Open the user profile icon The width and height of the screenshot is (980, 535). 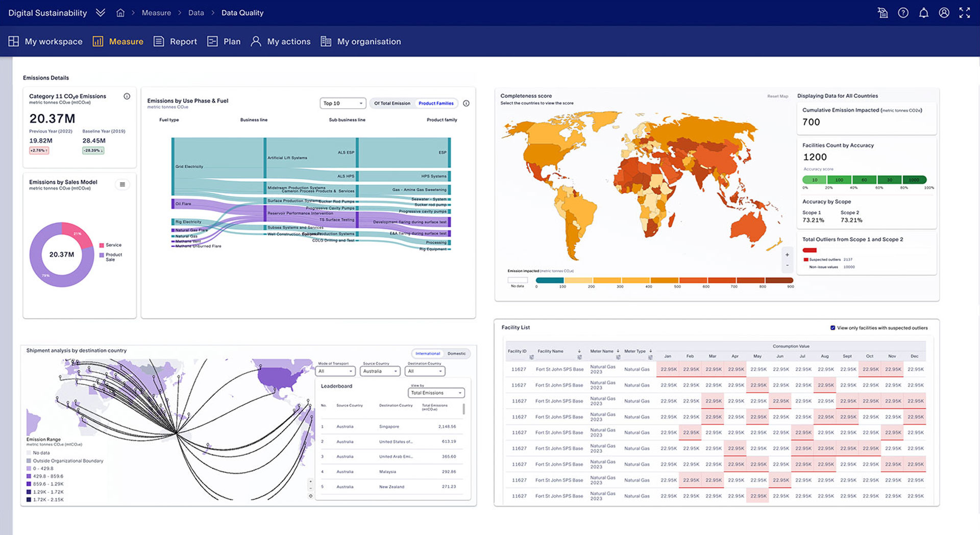click(944, 13)
